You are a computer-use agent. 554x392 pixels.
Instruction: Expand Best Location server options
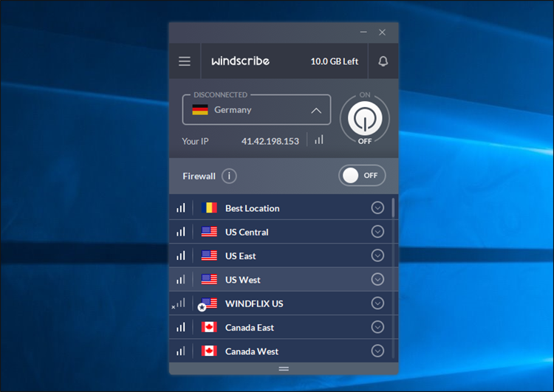(x=377, y=207)
